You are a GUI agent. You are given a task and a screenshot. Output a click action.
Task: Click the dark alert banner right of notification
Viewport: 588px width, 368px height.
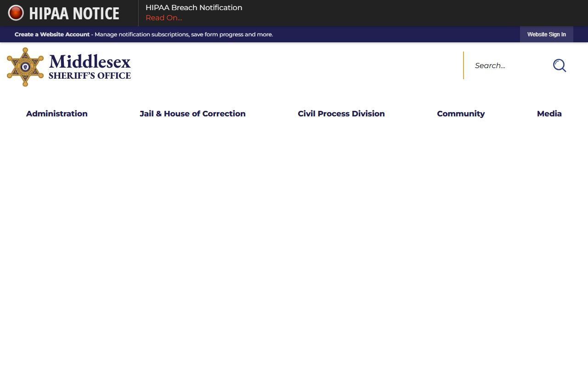click(x=413, y=13)
